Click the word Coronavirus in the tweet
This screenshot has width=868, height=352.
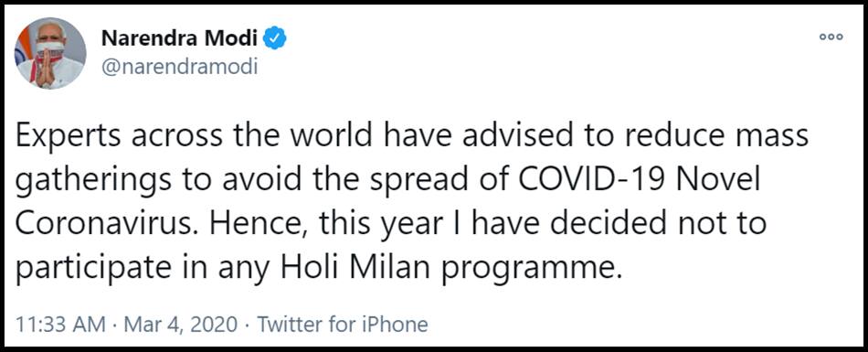tap(111, 224)
